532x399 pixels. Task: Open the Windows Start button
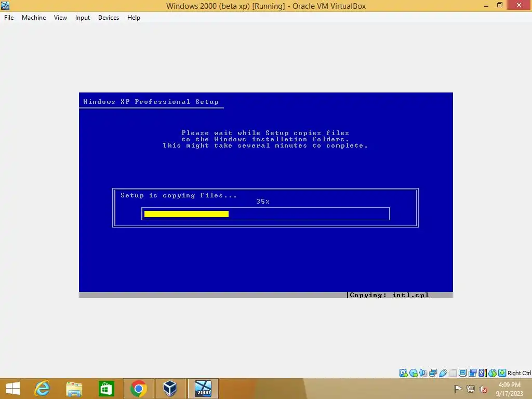tap(13, 389)
